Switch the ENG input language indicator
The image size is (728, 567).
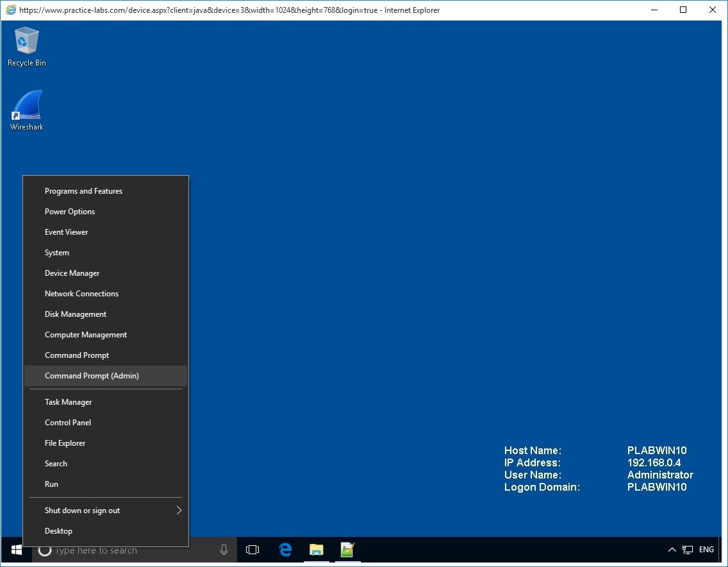click(x=706, y=550)
